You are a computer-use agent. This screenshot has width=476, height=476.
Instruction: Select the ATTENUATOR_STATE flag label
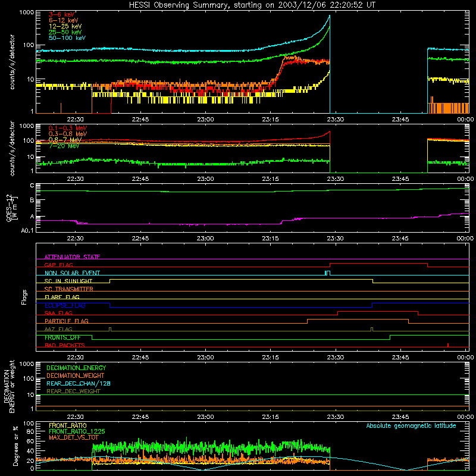72,257
